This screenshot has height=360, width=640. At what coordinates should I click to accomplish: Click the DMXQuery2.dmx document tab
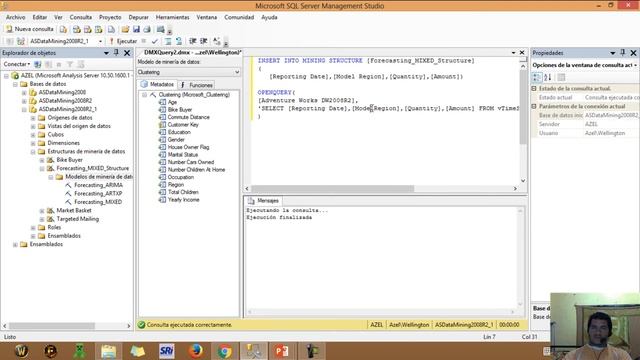(x=192, y=52)
